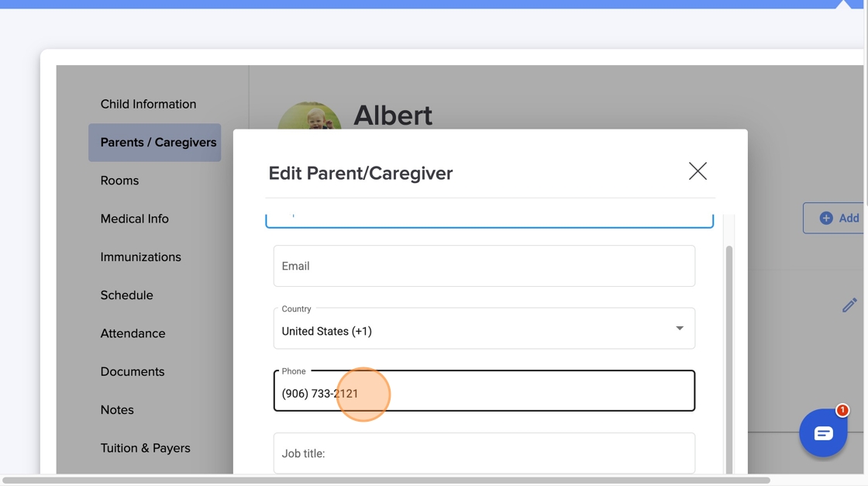Open the Attendance section
868x486 pixels.
click(x=133, y=333)
